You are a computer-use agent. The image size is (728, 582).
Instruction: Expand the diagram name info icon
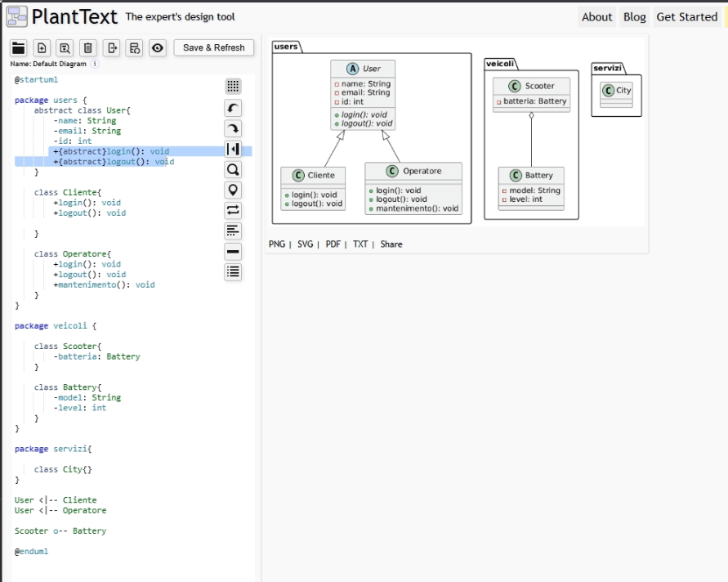pos(95,64)
